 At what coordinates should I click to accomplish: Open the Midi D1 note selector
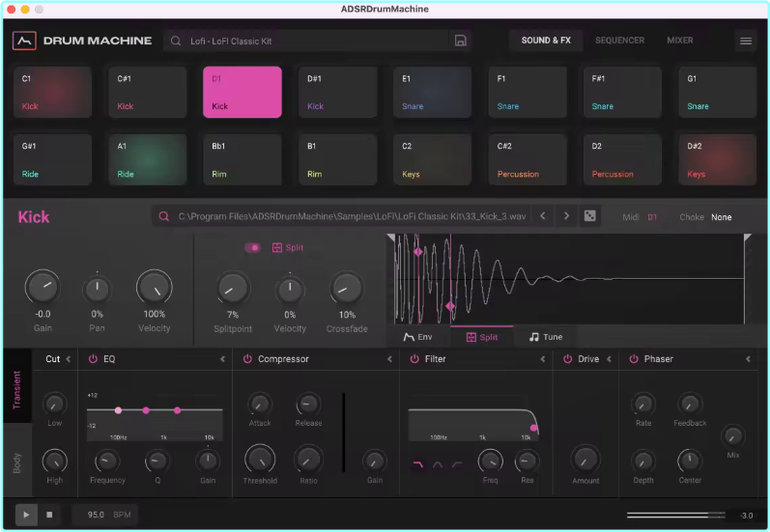point(652,217)
